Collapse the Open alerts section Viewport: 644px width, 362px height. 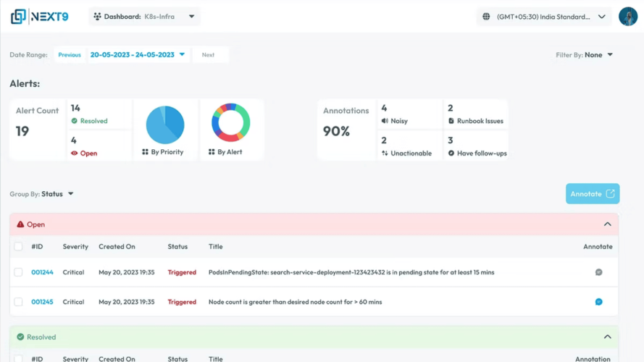[x=608, y=224]
